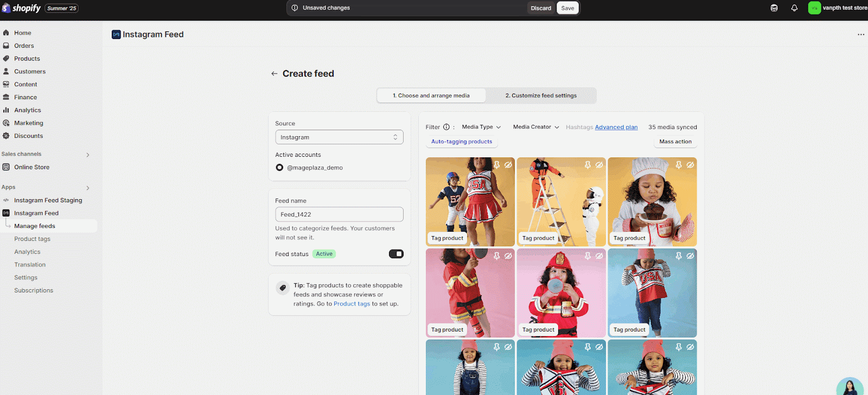Discard the unsaved changes

coord(541,8)
